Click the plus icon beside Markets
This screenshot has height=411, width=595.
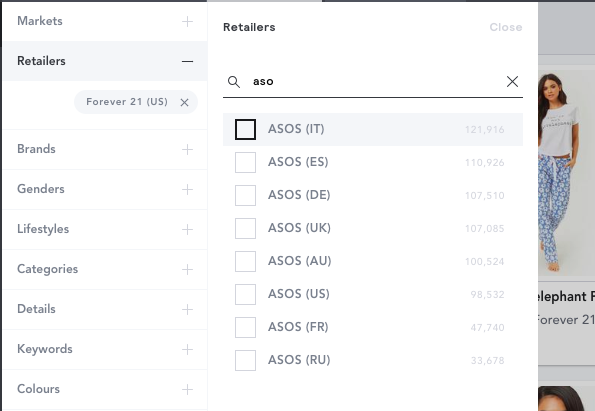pyautogui.click(x=187, y=21)
